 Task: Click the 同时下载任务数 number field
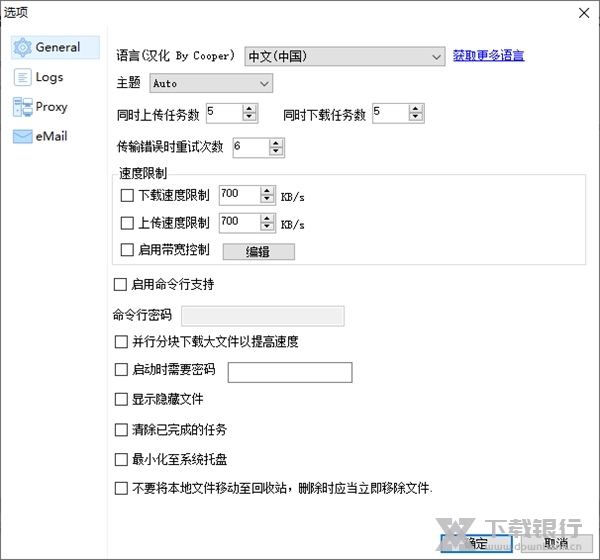tap(391, 113)
